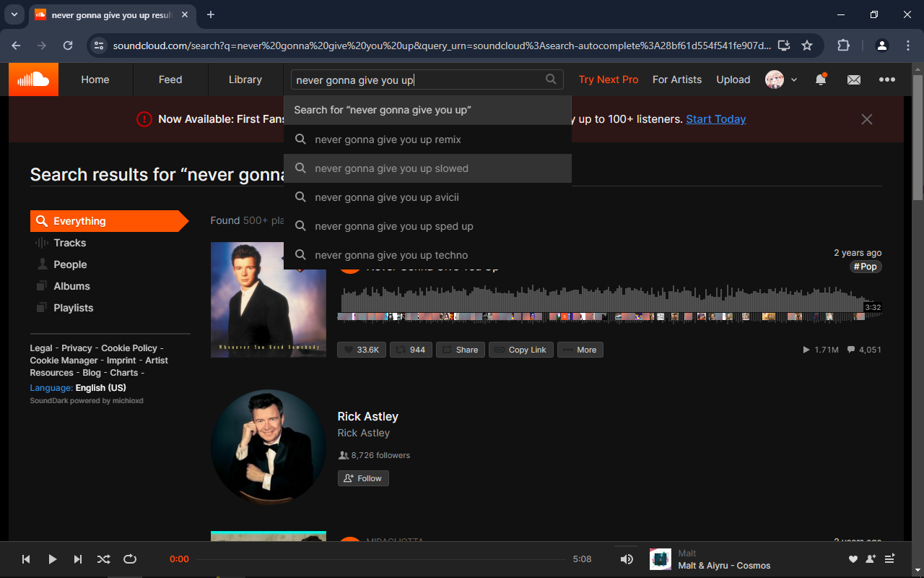
Task: Mute the volume in the player bar
Action: (627, 559)
